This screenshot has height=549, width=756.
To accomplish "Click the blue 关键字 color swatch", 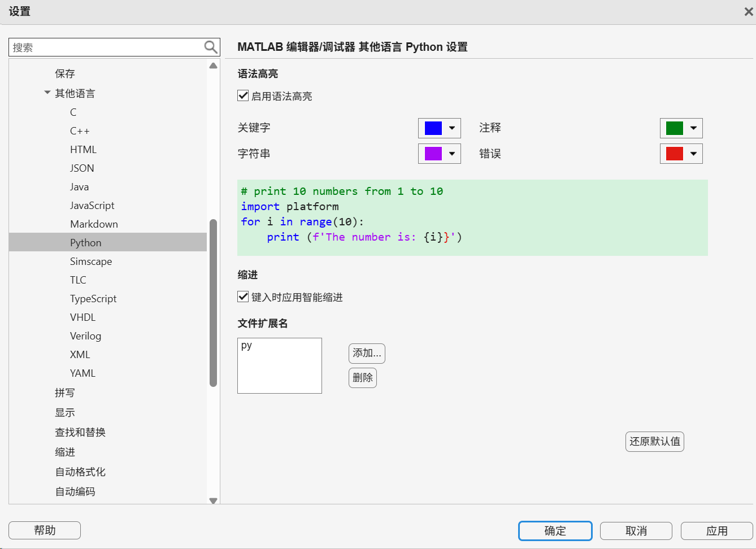I will click(x=433, y=128).
